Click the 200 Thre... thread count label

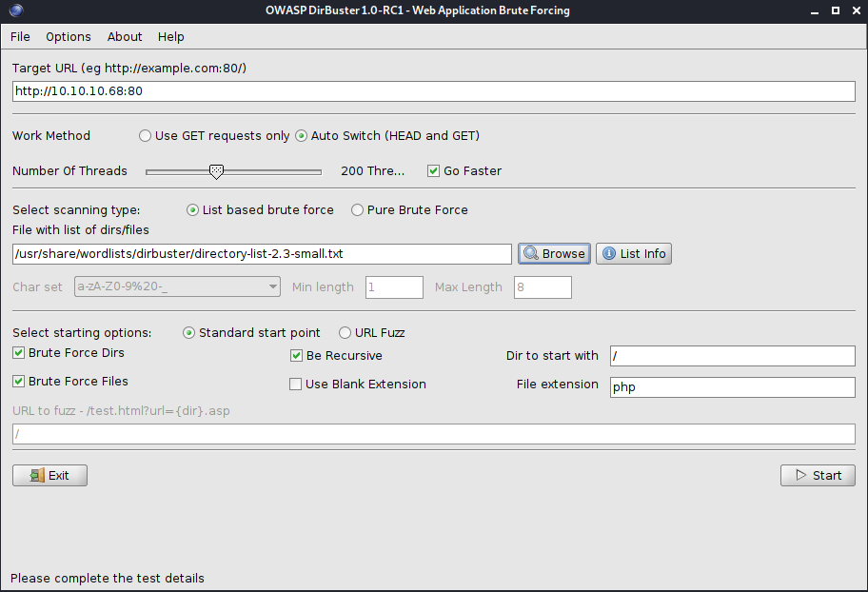(372, 171)
